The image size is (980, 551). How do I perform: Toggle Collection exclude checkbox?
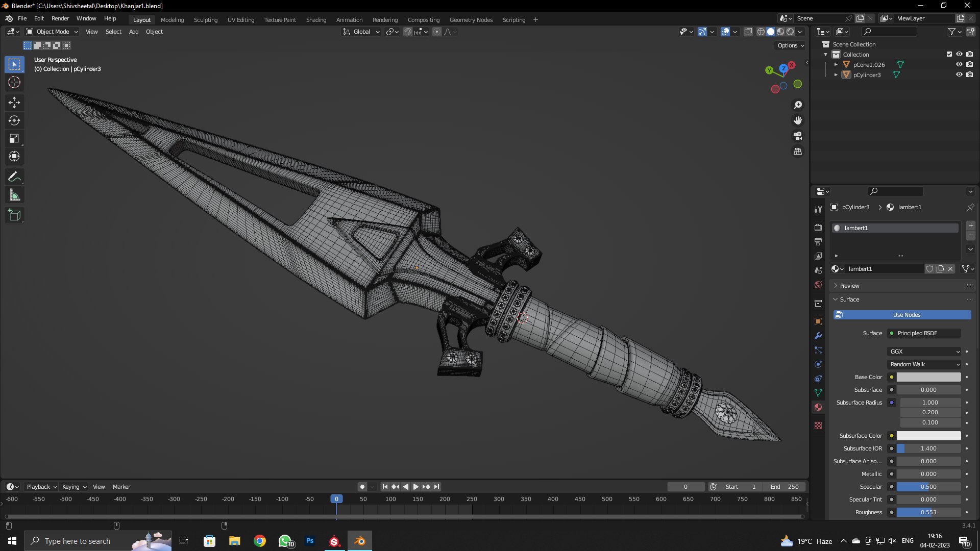[949, 54]
